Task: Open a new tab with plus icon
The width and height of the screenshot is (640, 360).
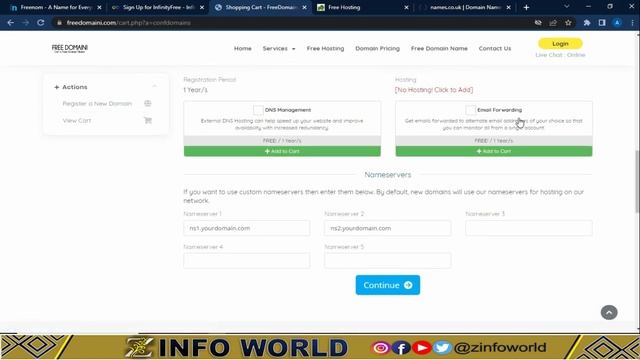Action: point(526,7)
